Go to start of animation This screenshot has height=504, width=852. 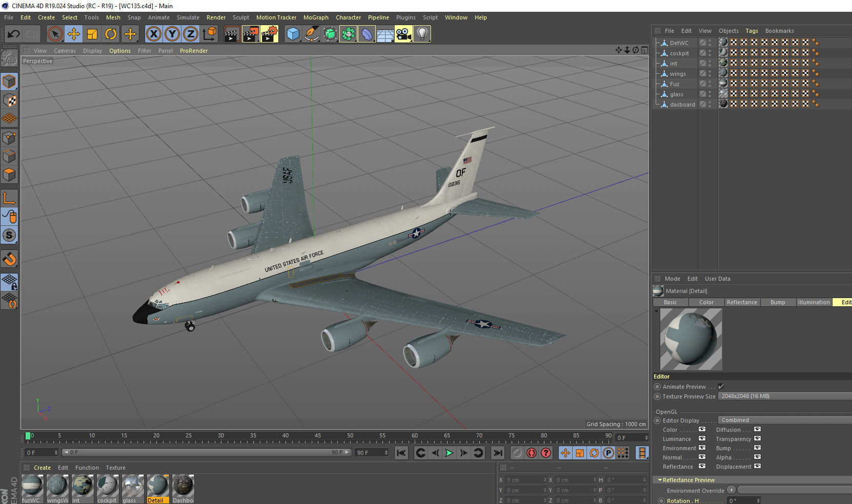point(401,453)
